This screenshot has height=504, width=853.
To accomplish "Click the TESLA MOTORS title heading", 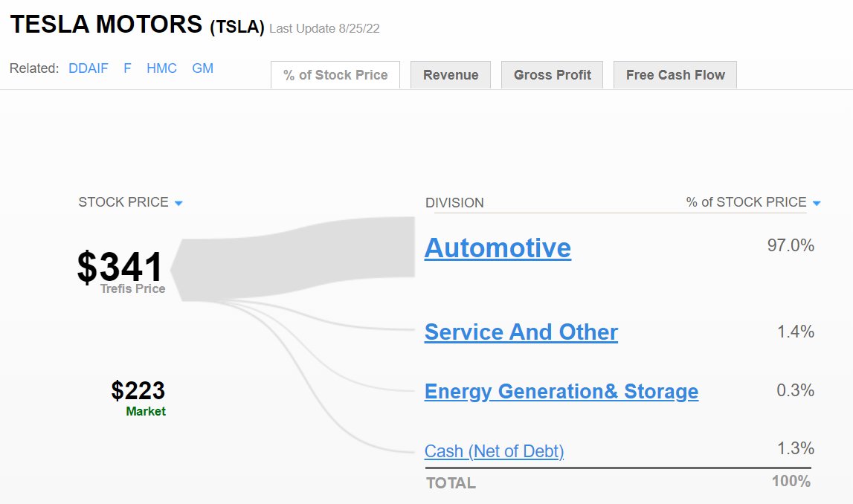I will [x=106, y=25].
